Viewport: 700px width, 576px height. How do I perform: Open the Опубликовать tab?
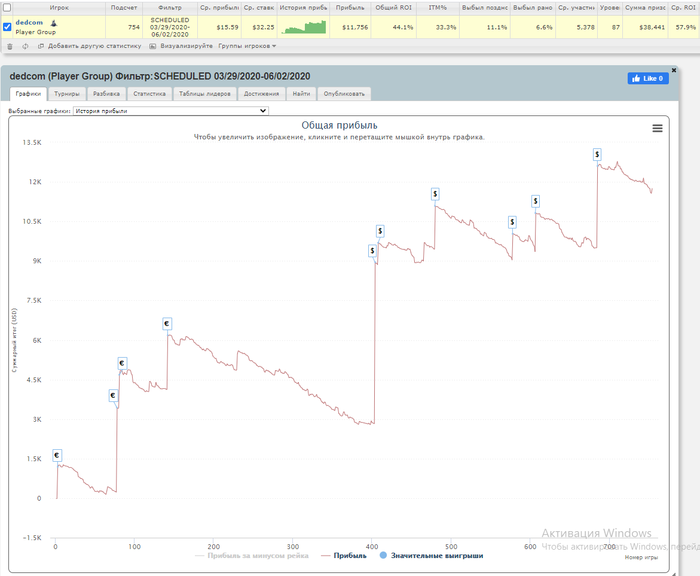click(344, 94)
